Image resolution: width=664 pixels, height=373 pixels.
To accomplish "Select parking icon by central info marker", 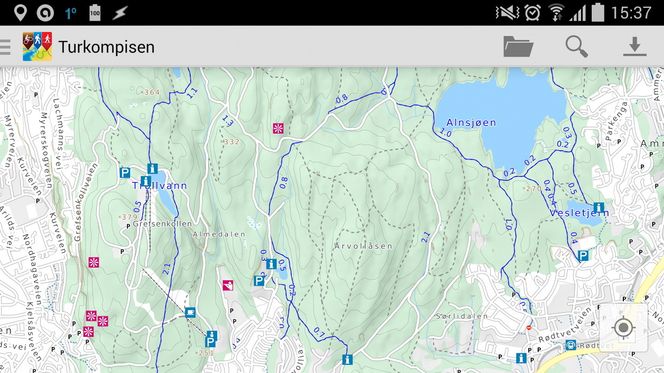I will (x=259, y=280).
